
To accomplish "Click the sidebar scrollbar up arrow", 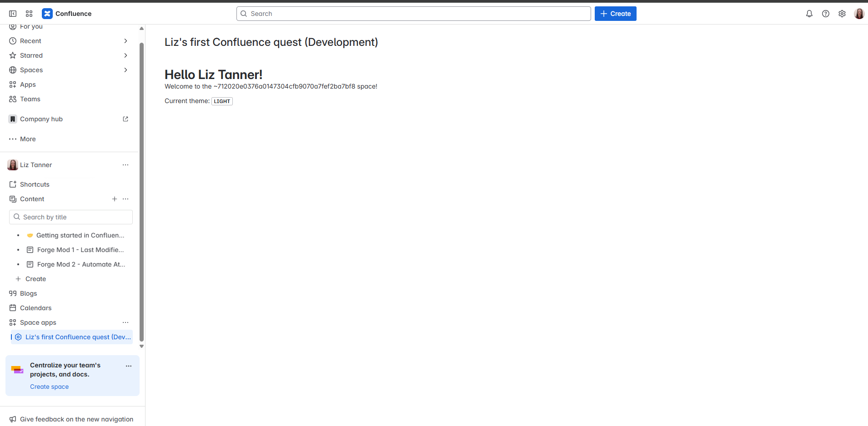I will (141, 28).
